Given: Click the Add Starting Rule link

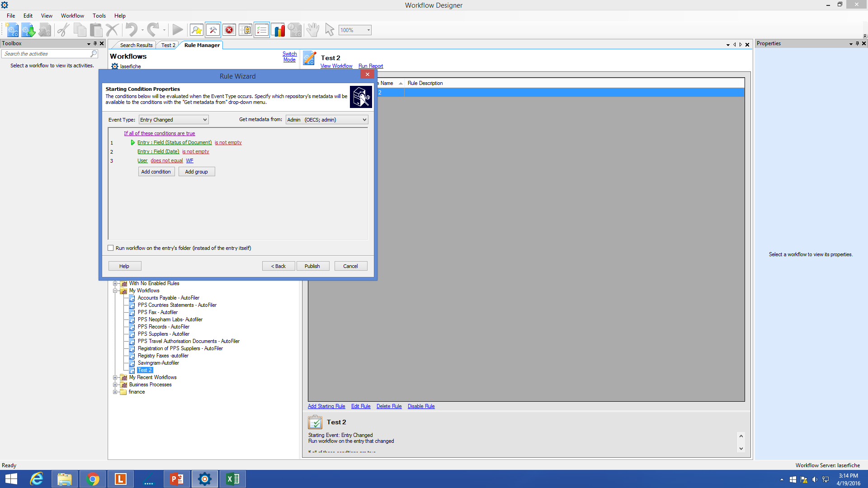Looking at the screenshot, I should click(326, 406).
